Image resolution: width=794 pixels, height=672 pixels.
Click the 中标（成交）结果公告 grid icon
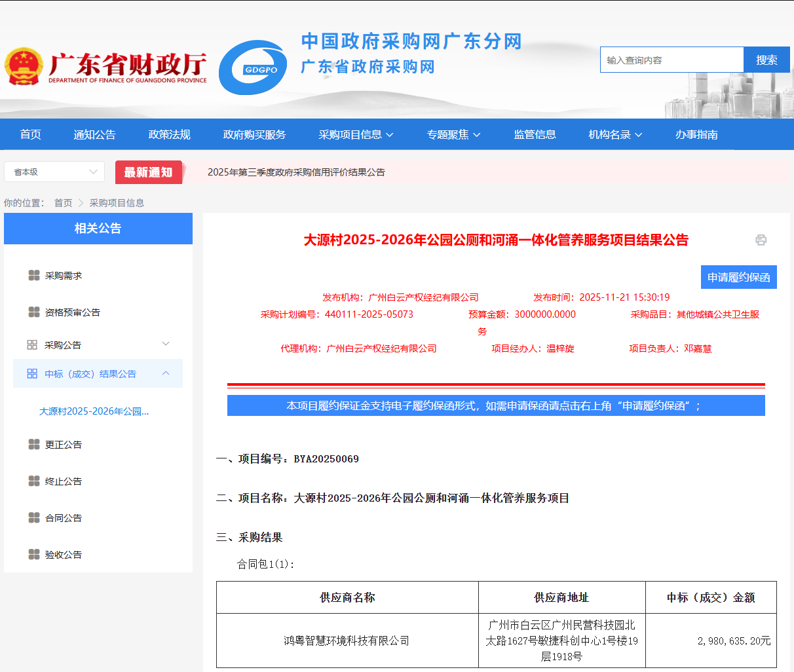pos(32,373)
